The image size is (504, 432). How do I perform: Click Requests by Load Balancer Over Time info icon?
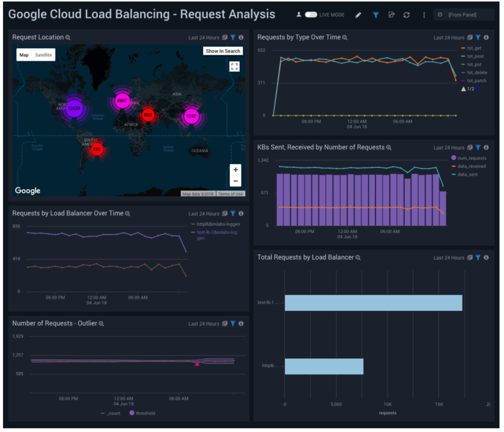[241, 214]
